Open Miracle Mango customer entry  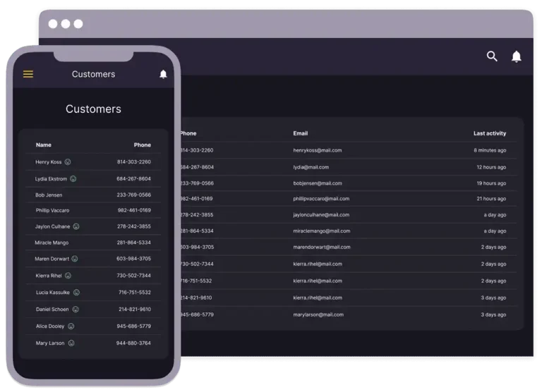coord(52,243)
